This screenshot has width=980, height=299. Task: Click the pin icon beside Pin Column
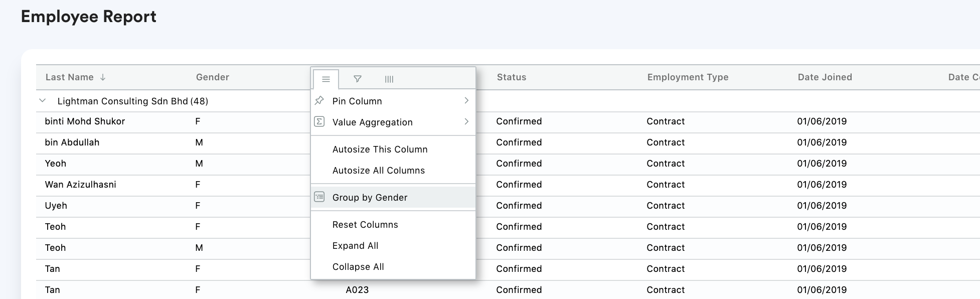pos(319,101)
